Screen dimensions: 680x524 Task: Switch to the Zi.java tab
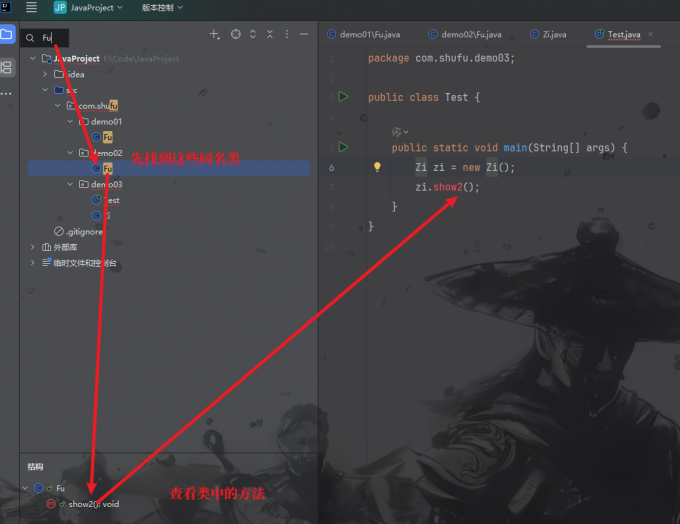coord(548,34)
